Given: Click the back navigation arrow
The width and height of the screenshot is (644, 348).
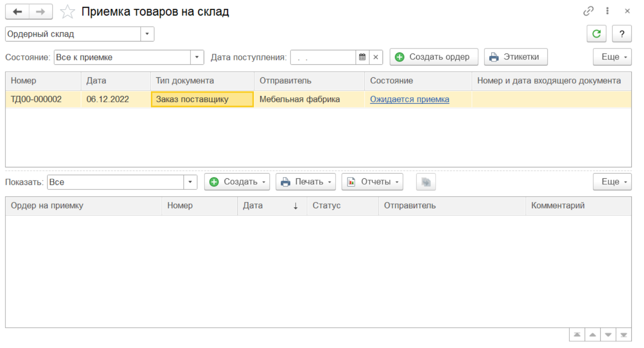Looking at the screenshot, I should pos(17,12).
